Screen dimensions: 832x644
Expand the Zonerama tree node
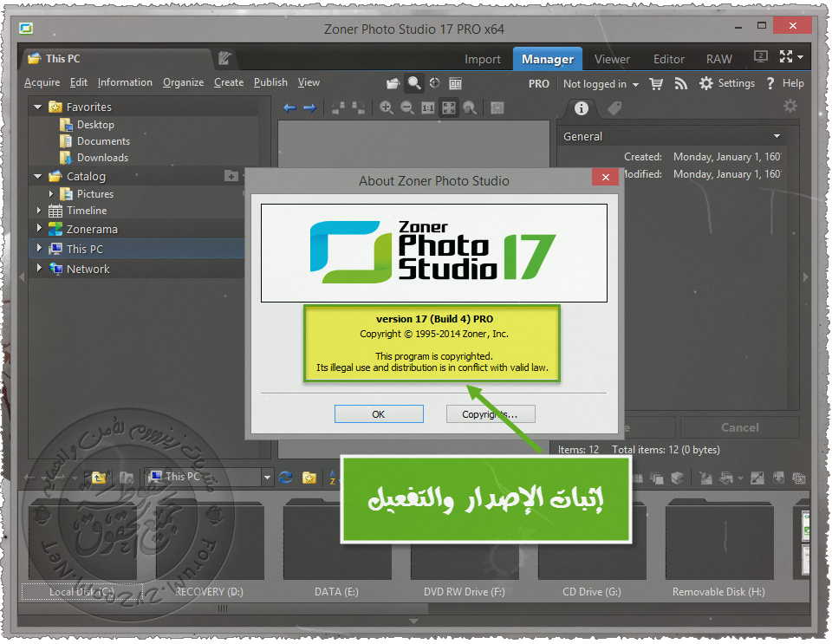tap(39, 228)
